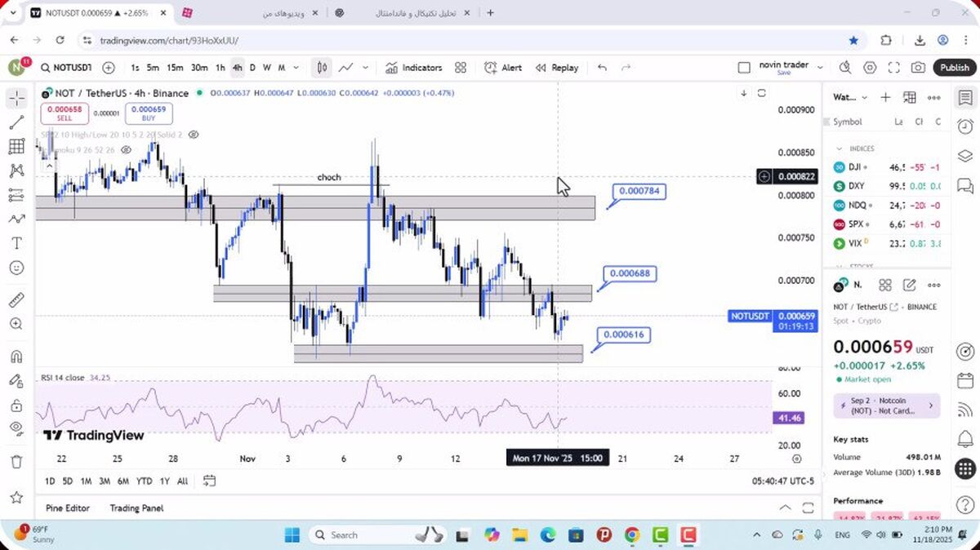Toggle magnet mode in left toolbar
This screenshot has height=550, width=980.
point(16,357)
